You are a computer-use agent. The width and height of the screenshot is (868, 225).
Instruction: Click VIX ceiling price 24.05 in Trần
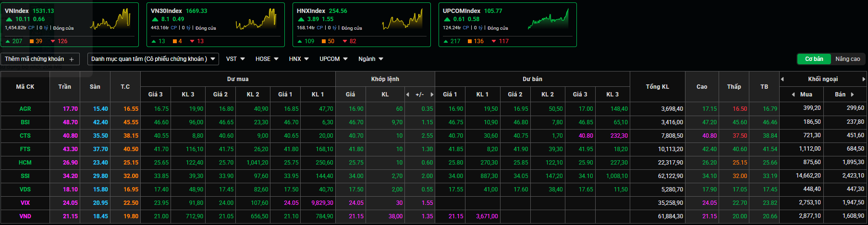70,203
